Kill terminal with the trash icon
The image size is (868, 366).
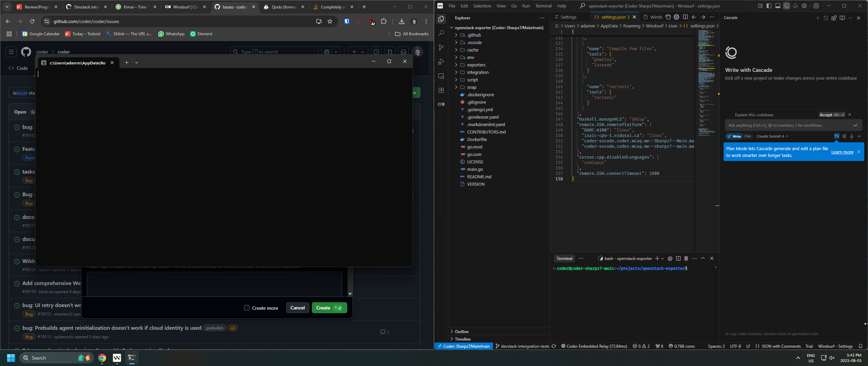point(686,259)
